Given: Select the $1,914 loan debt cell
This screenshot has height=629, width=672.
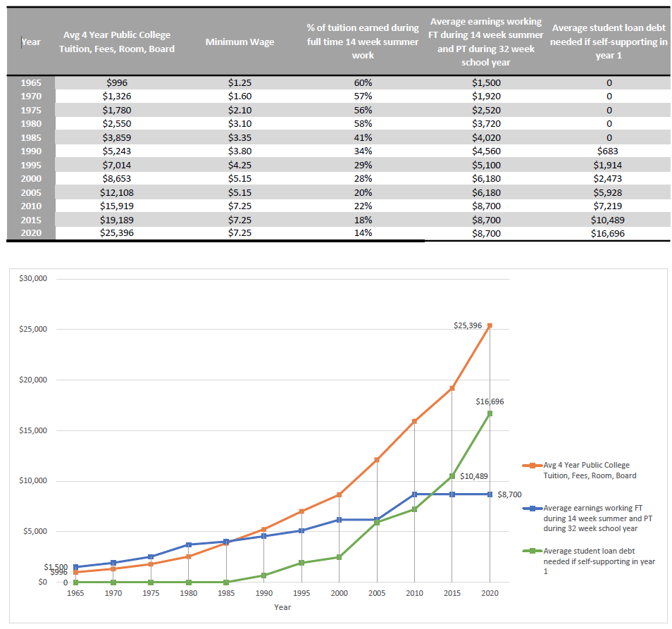Looking at the screenshot, I should [608, 165].
